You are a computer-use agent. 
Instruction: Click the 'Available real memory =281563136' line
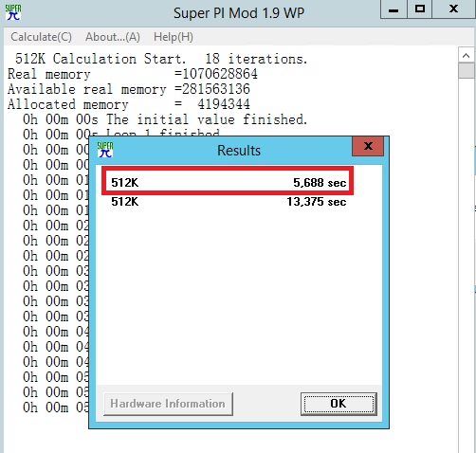click(129, 89)
